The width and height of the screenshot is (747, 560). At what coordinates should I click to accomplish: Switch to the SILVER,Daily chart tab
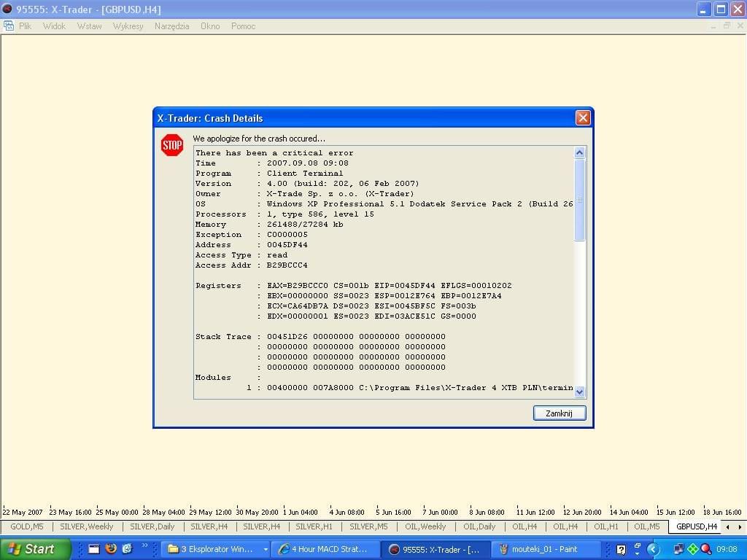point(152,526)
